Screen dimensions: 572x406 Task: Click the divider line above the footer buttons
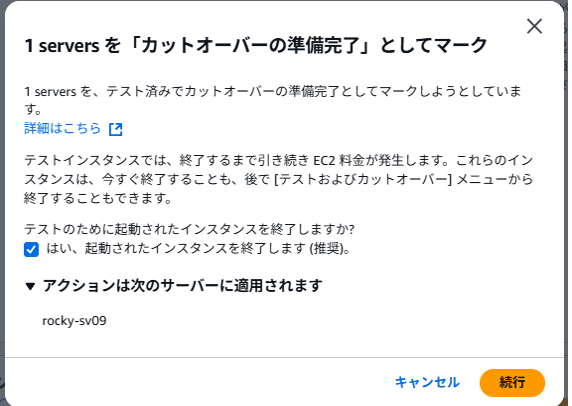click(x=284, y=357)
